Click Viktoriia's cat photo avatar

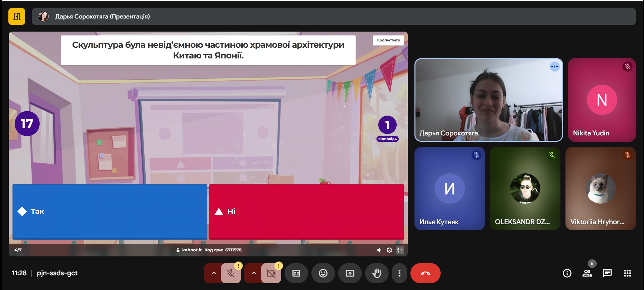[601, 189]
